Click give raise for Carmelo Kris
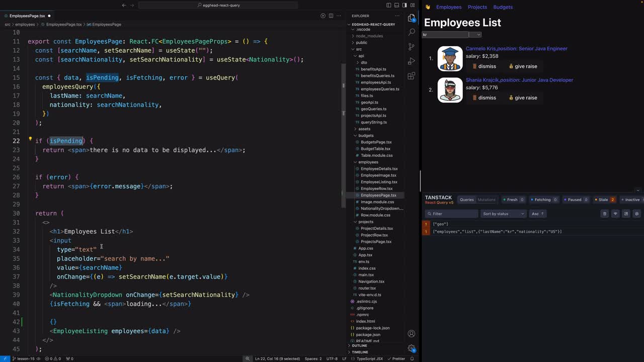This screenshot has height=362, width=644. point(523,66)
